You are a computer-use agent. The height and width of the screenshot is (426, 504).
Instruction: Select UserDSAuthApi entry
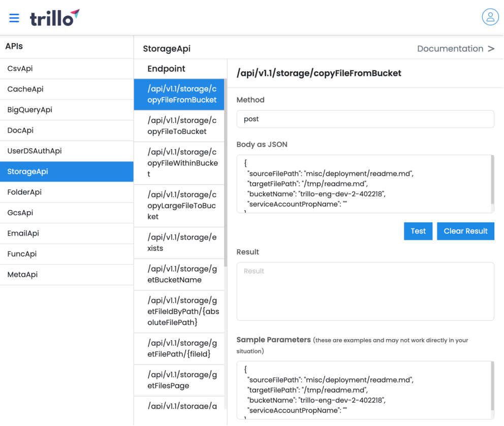coord(67,151)
